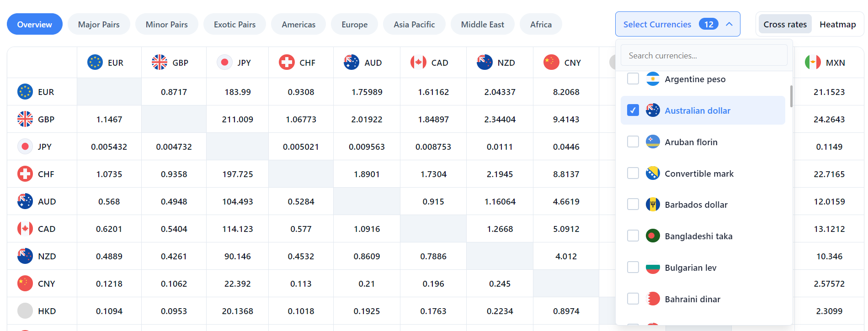Click the Canadian flag icon in CAD row

pyautogui.click(x=25, y=228)
